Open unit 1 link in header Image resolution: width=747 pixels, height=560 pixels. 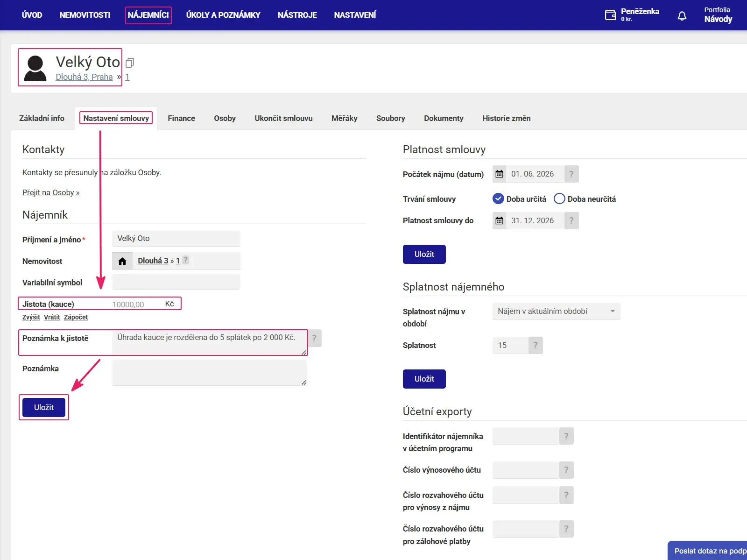point(127,77)
